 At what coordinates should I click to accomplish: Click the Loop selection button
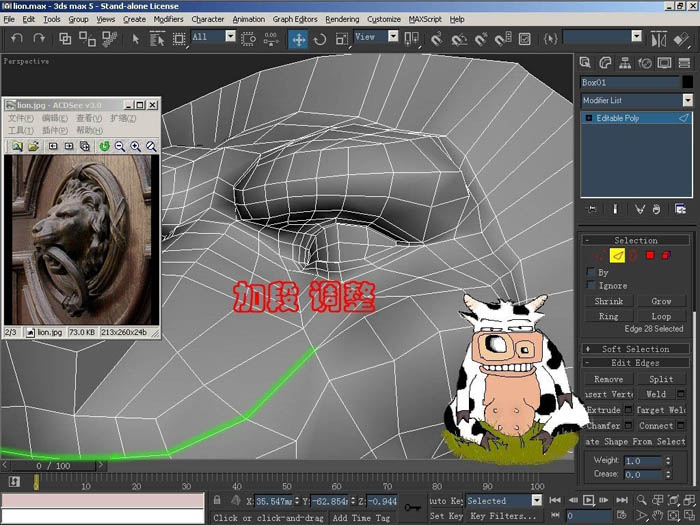[x=661, y=316]
